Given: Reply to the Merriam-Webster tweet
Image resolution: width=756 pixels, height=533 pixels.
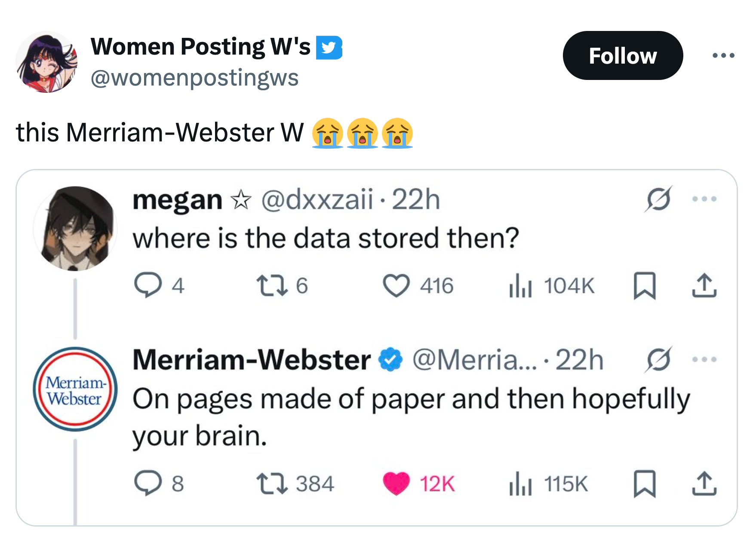Looking at the screenshot, I should point(148,484).
